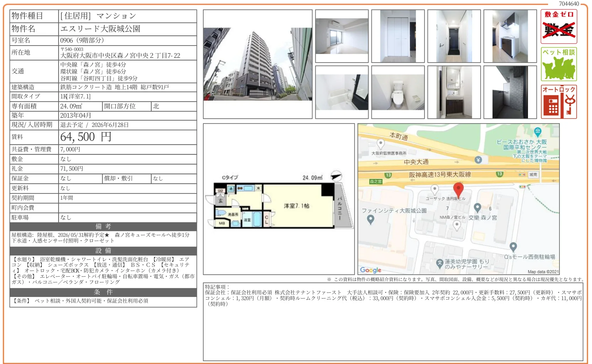Screen dimensions: 592x364
Task: Click the yen ATM marker on map
Action: [x=478, y=160]
